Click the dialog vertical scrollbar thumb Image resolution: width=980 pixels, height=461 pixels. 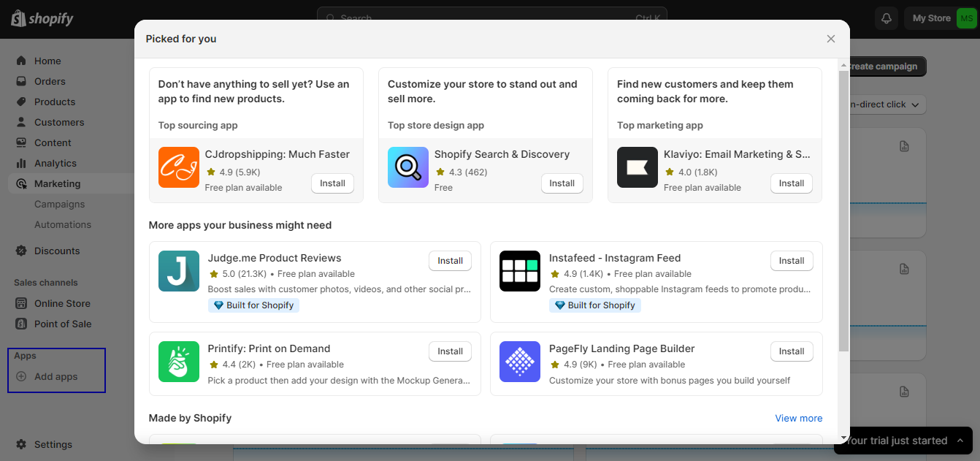click(x=843, y=211)
